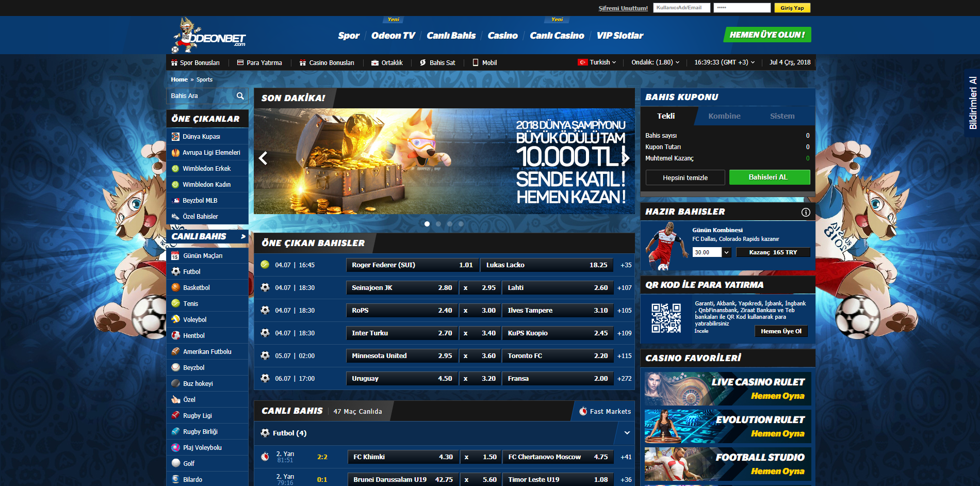Click the Golf ball icon
Viewport: 980px width, 486px height.
click(x=176, y=463)
